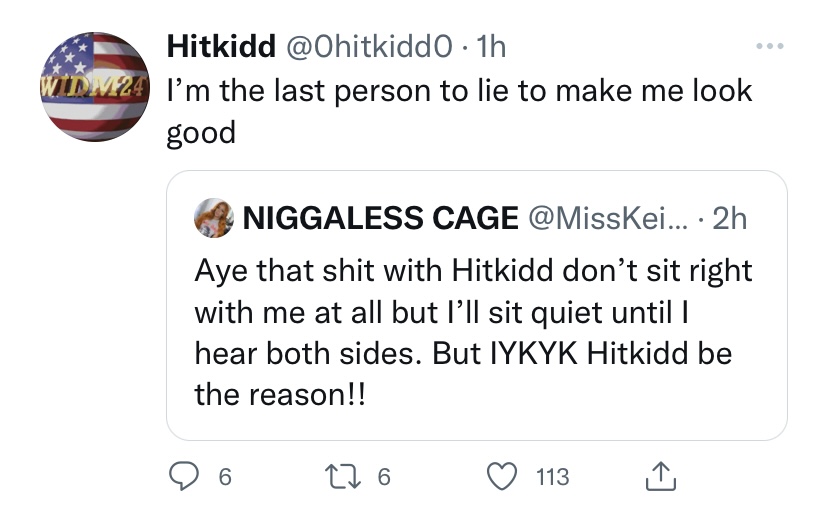This screenshot has width=828, height=509.
Task: Click the reply speech bubble icon
Action: [184, 476]
